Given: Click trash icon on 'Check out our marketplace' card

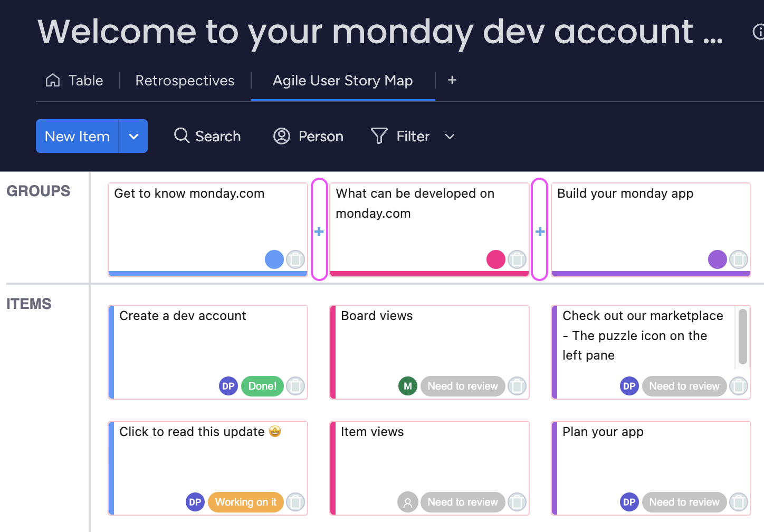Looking at the screenshot, I should tap(739, 386).
